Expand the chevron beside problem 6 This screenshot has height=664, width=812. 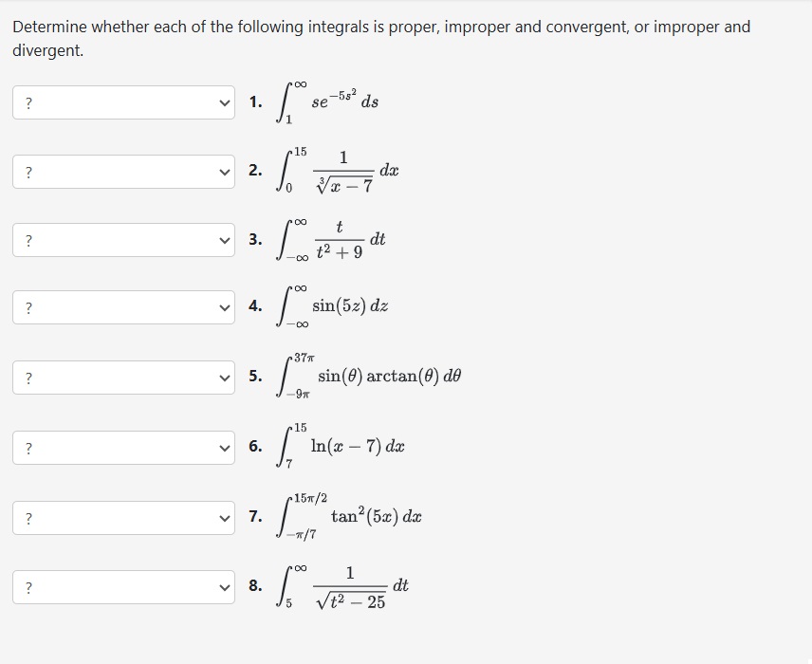pyautogui.click(x=224, y=446)
